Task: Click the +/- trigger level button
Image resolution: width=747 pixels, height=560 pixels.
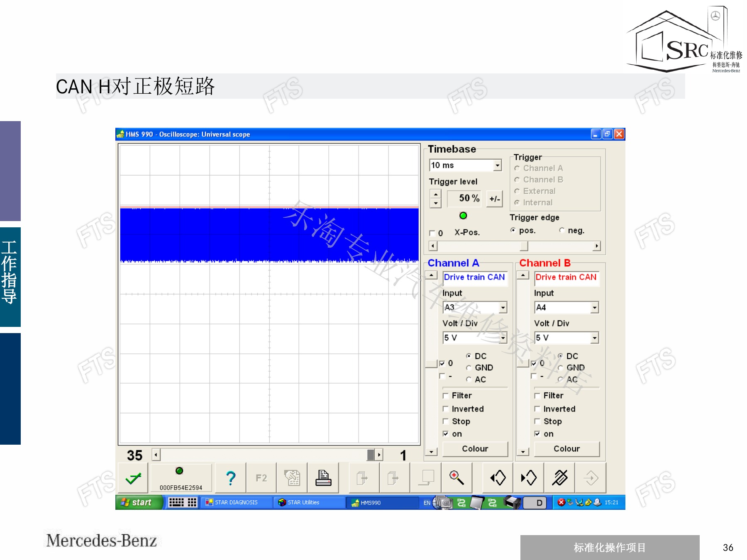Action: coord(494,199)
